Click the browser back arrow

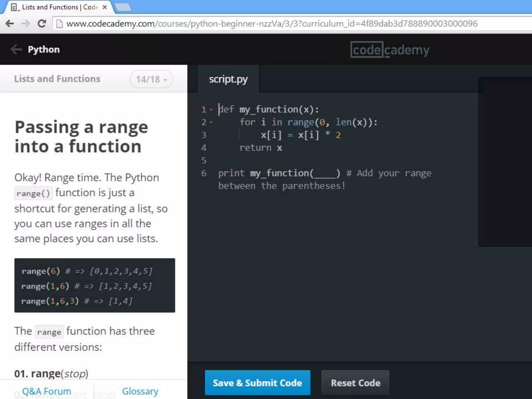coord(10,24)
